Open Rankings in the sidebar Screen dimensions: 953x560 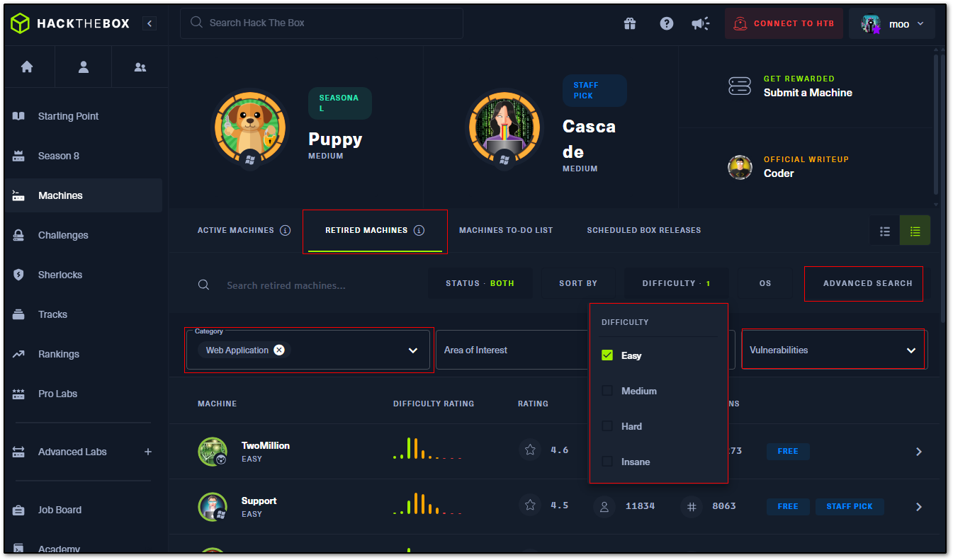point(84,354)
